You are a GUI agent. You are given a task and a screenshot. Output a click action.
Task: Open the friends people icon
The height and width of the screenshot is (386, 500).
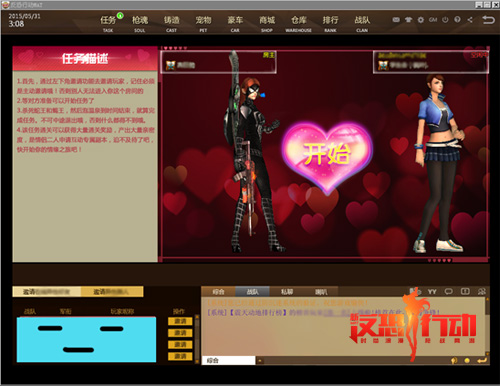(x=481, y=292)
